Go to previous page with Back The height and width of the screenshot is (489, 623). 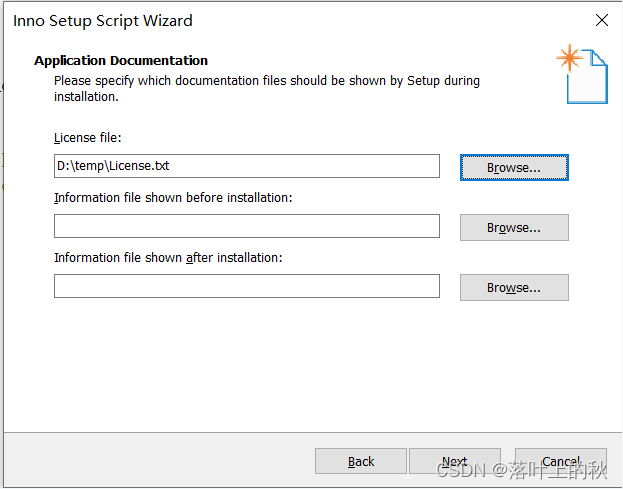point(361,461)
